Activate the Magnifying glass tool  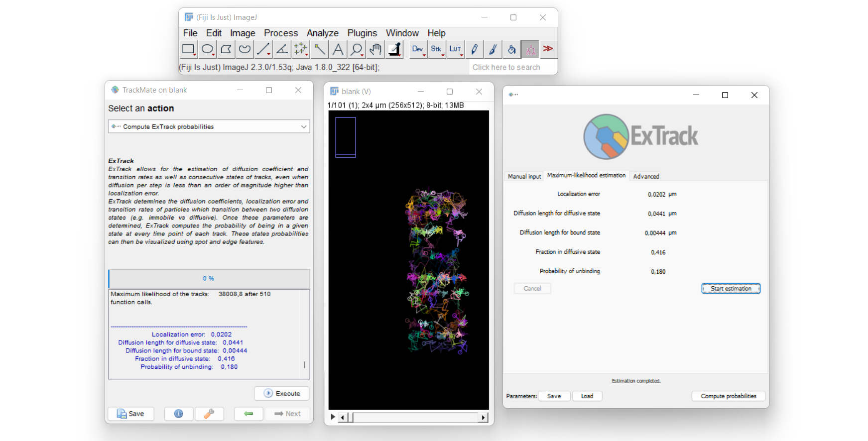click(357, 49)
